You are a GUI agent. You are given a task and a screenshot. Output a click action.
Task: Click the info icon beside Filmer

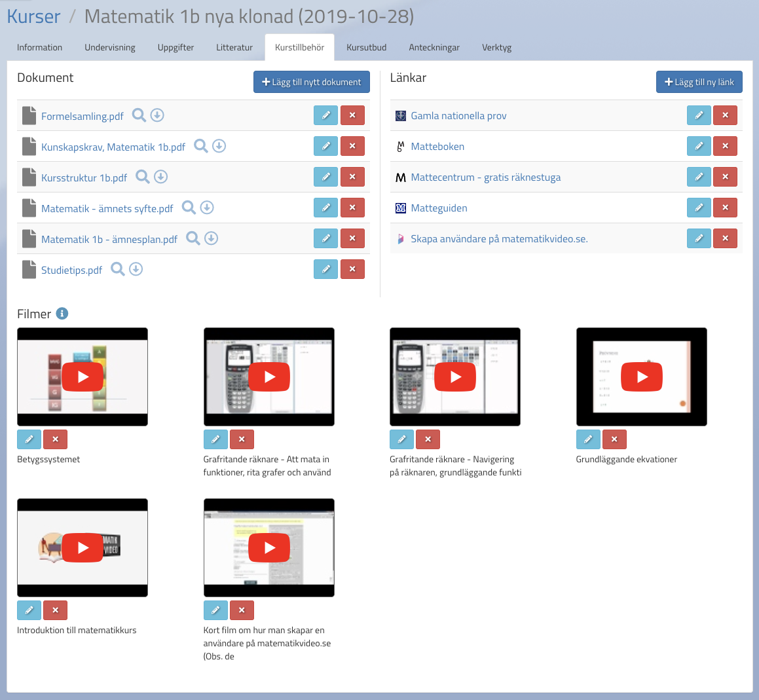(x=62, y=314)
